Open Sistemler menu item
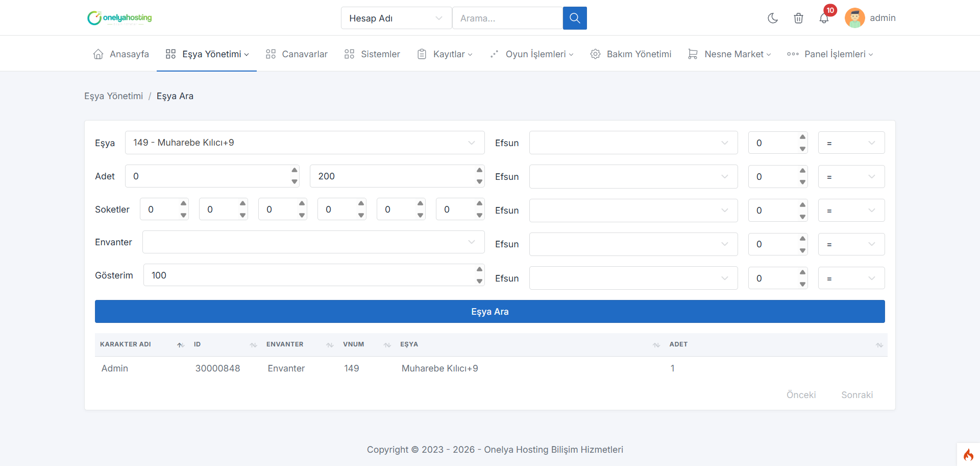 point(372,54)
